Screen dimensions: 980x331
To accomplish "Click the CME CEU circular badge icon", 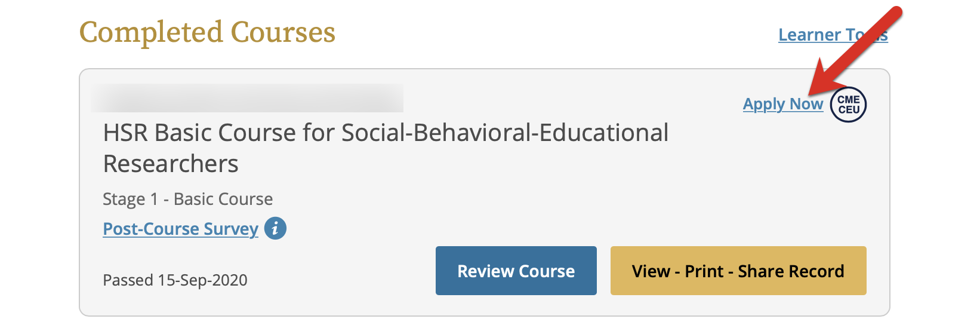I will [848, 105].
